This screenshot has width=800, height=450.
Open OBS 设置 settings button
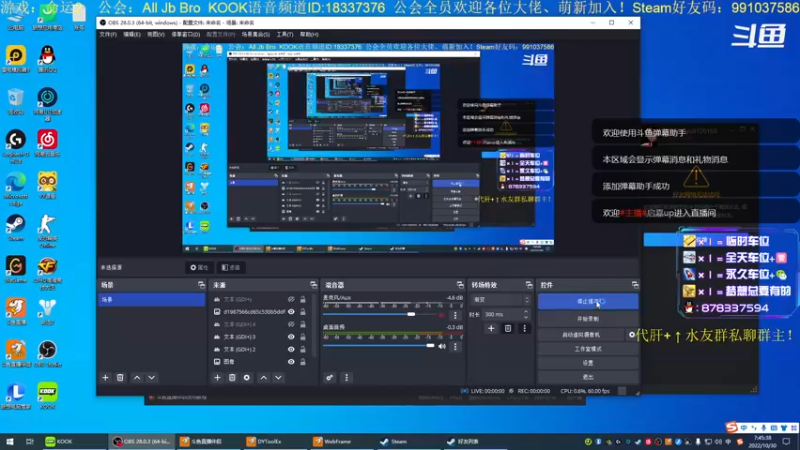[x=588, y=363]
